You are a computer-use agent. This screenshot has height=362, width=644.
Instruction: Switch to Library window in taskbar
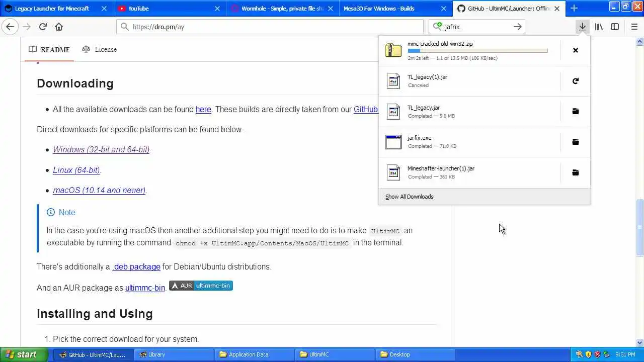[174, 354]
